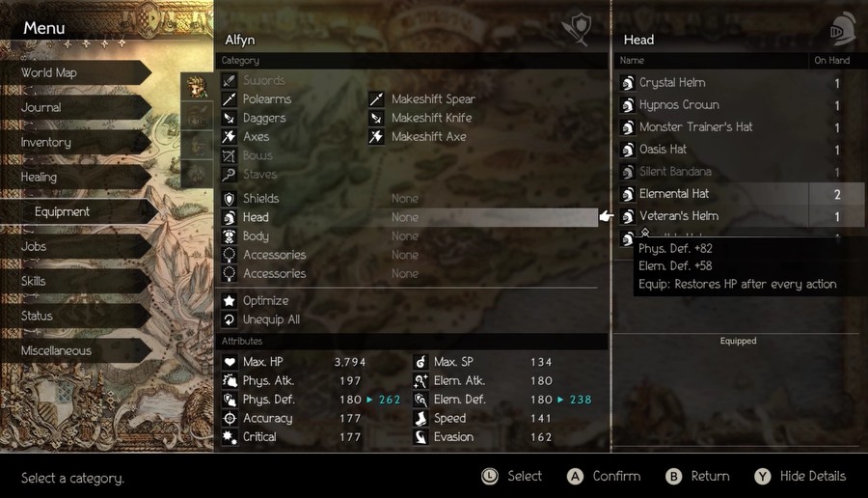Open the Inventory menu entry
The height and width of the screenshot is (498, 868).
point(76,143)
